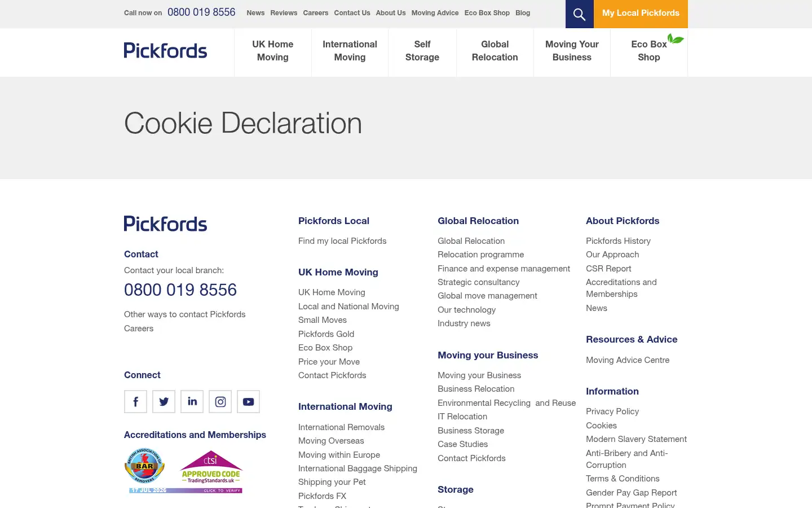This screenshot has height=508, width=812.
Task: Open the Pickfords FX link
Action: (322, 496)
